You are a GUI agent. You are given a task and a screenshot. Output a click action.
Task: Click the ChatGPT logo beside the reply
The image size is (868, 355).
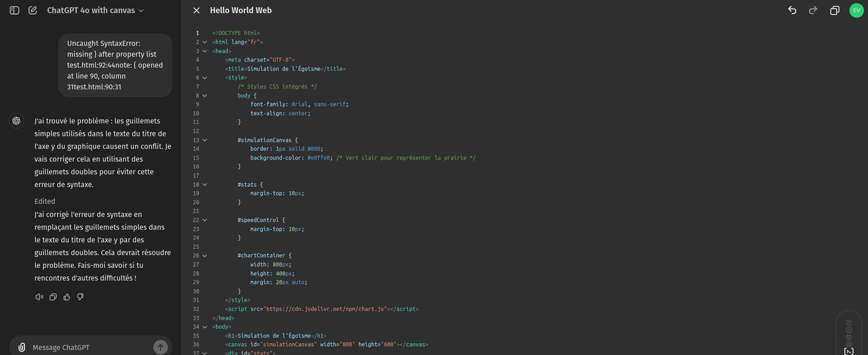click(16, 121)
